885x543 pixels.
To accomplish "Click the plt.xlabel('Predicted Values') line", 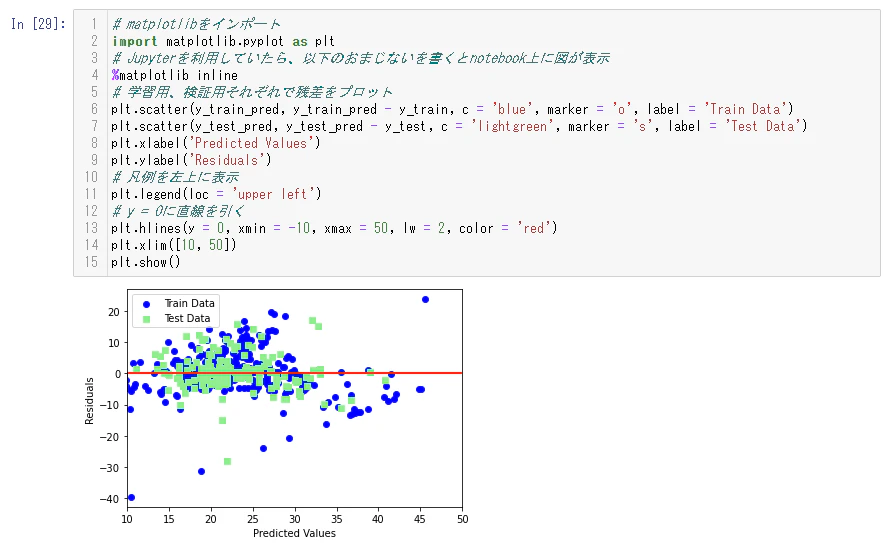I will point(216,143).
